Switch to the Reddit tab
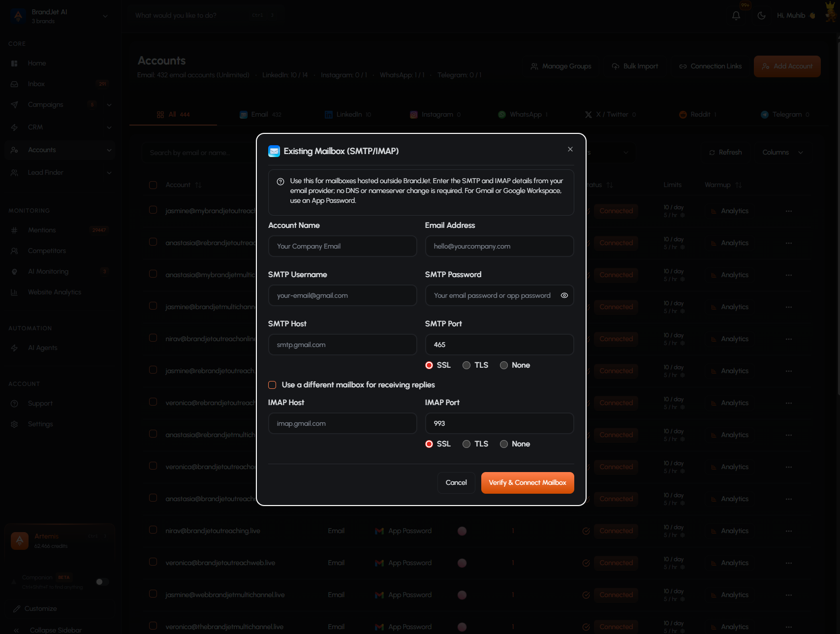 tap(697, 115)
